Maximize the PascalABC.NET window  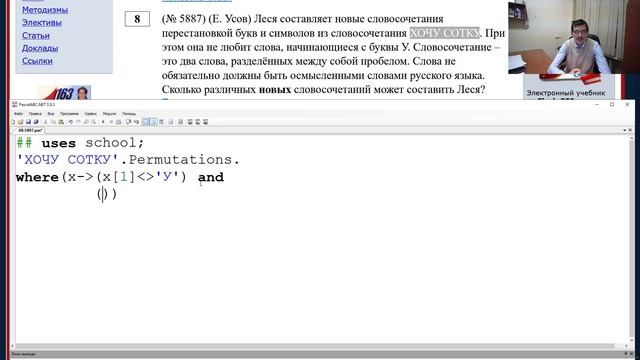[x=612, y=104]
